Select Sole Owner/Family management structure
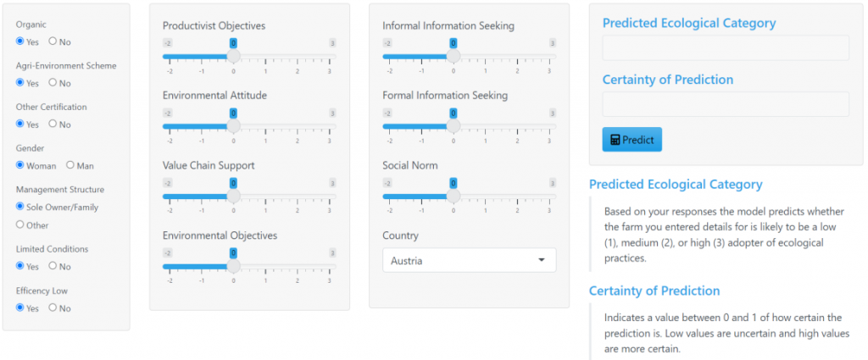The width and height of the screenshot is (868, 360). [20, 207]
